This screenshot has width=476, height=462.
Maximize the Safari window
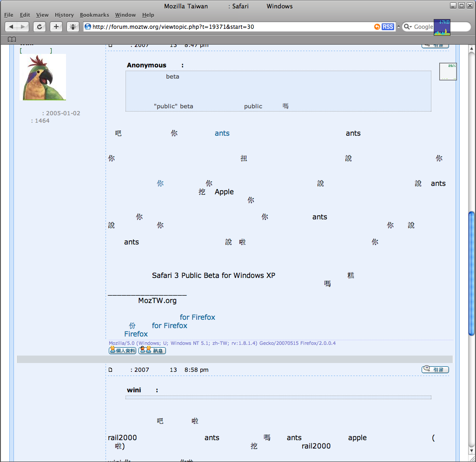[x=462, y=6]
